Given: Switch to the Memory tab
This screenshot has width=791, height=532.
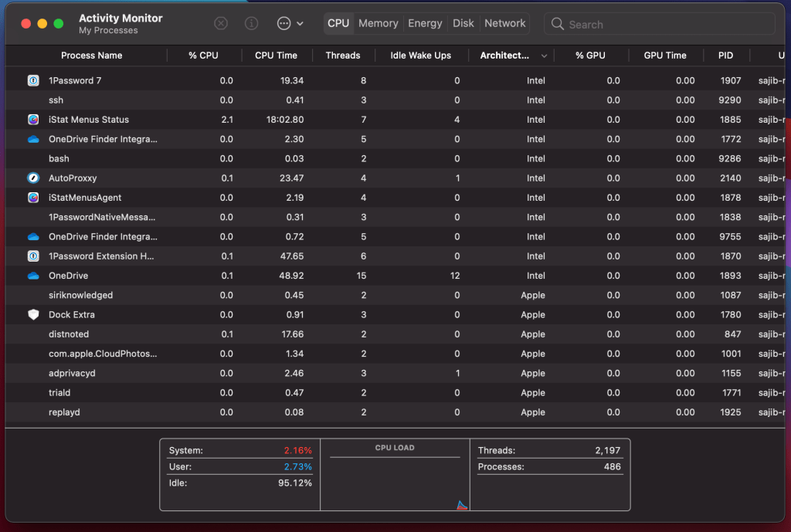Looking at the screenshot, I should pos(379,23).
